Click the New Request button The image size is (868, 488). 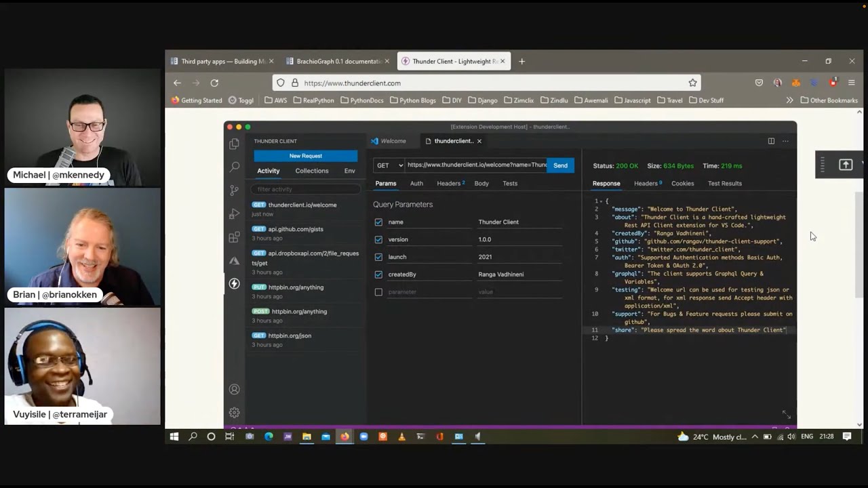tap(305, 156)
